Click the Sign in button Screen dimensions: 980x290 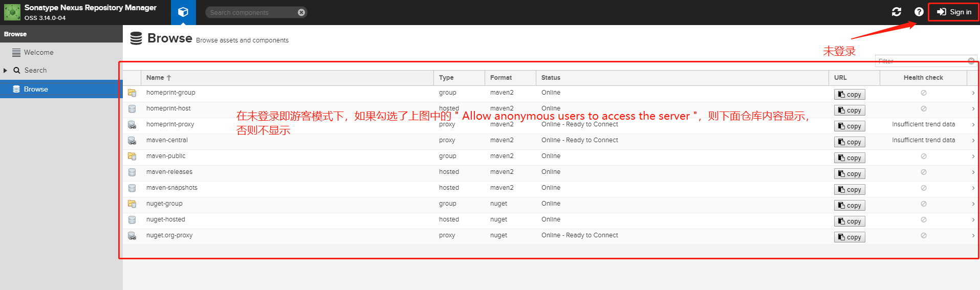pos(954,12)
